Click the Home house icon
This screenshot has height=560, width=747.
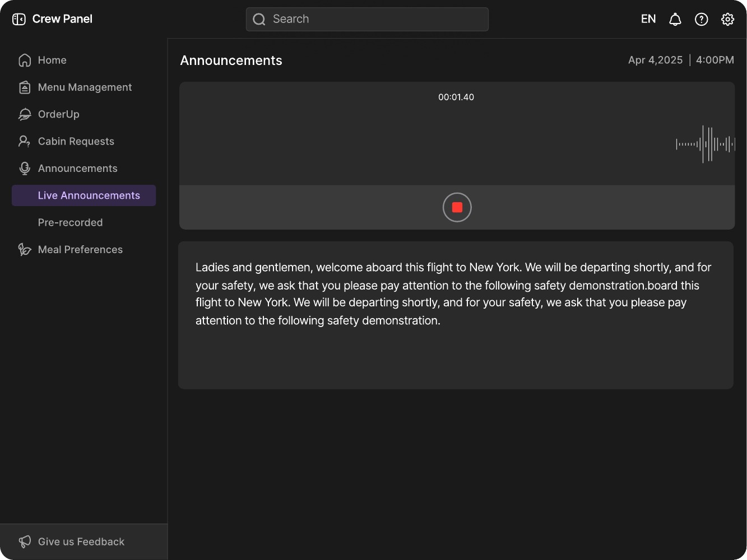pyautogui.click(x=25, y=60)
